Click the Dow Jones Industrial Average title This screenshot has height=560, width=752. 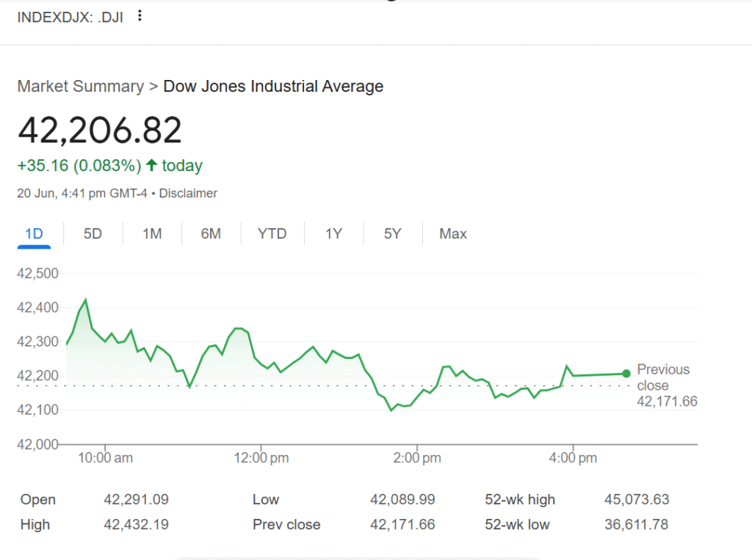click(x=273, y=87)
